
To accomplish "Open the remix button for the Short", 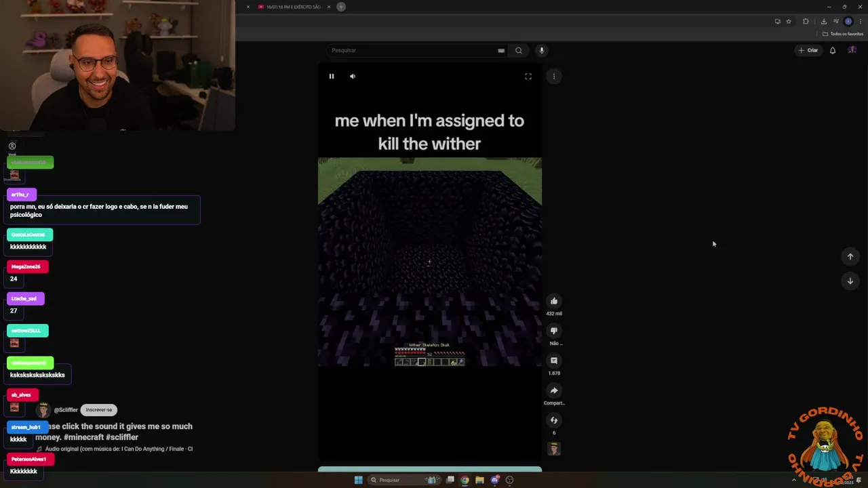I will [x=554, y=420].
